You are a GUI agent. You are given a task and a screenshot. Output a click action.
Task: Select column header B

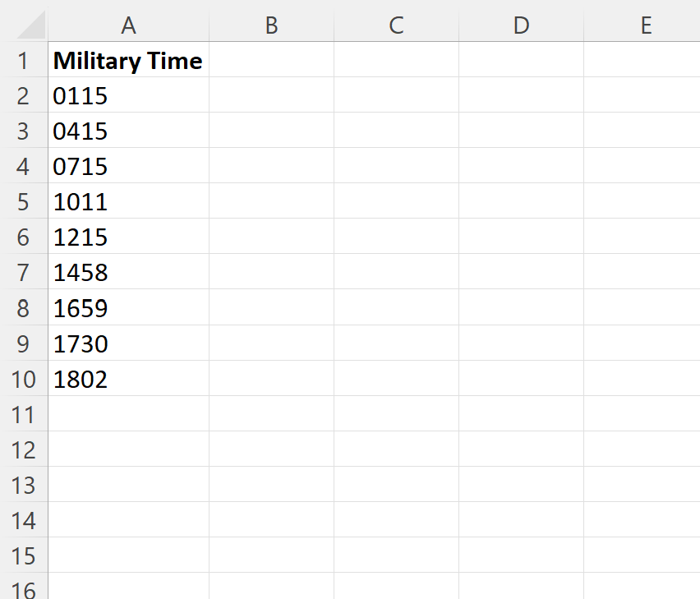coord(271,25)
